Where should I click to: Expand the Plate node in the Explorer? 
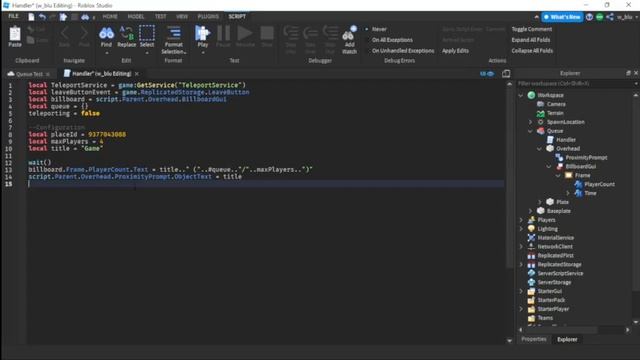tap(540, 202)
